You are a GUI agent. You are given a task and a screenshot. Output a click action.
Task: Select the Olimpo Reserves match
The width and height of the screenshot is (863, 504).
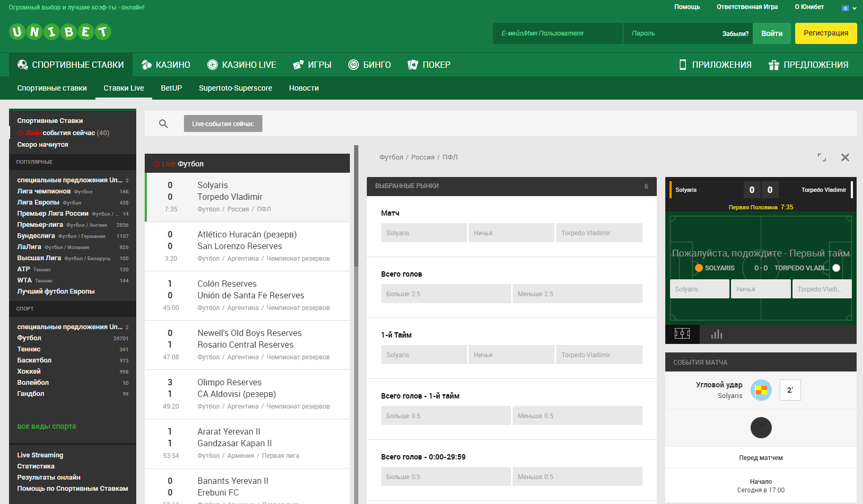tap(247, 394)
